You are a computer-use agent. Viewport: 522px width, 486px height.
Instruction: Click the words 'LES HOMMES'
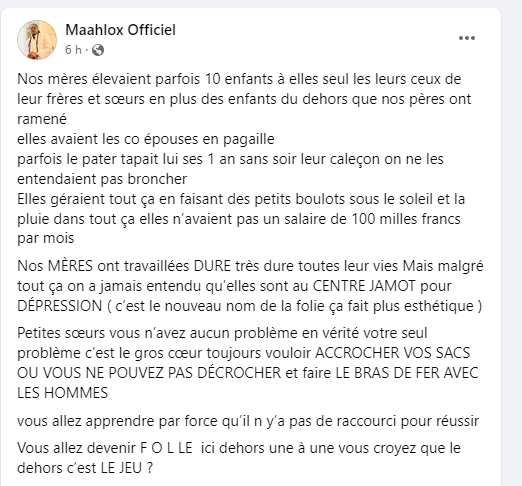coord(63,393)
